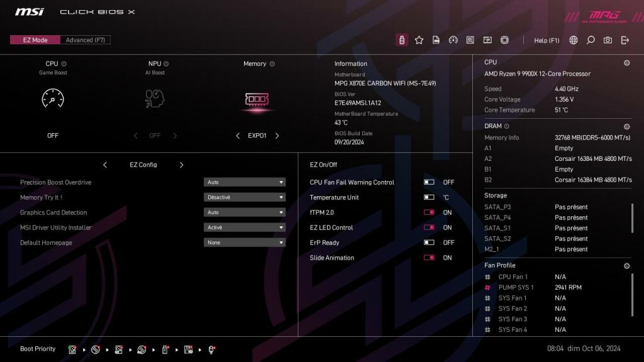Viewport: 644px width, 362px height.
Task: Switch to Advanced (F7) mode
Action: tap(85, 39)
